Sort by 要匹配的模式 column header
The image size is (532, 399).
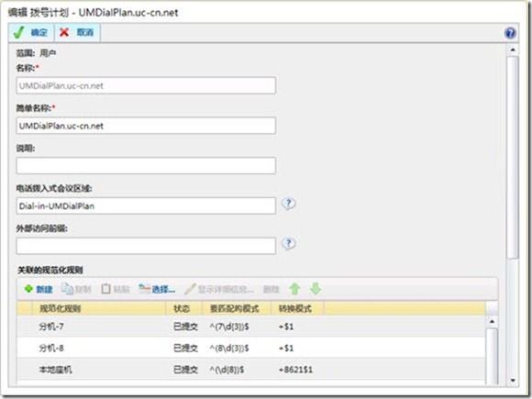[237, 308]
